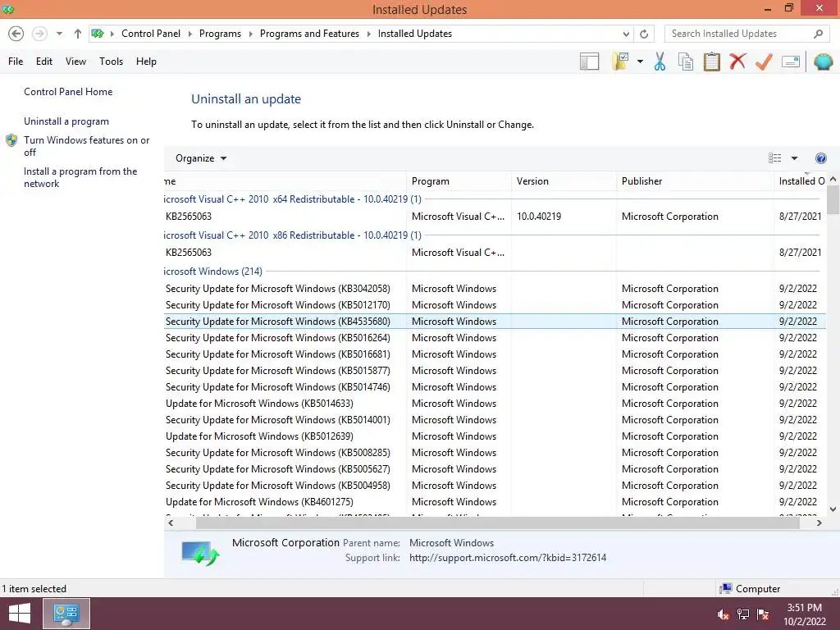Click the search magnifier icon
The width and height of the screenshot is (840, 630).
(818, 34)
